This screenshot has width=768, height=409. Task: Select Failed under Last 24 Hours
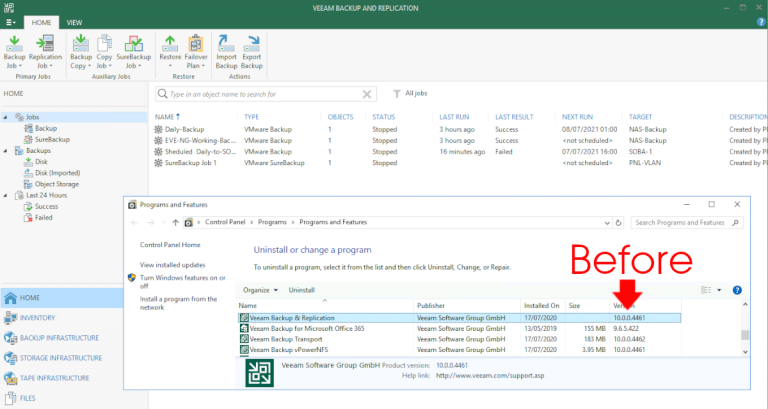[x=43, y=218]
